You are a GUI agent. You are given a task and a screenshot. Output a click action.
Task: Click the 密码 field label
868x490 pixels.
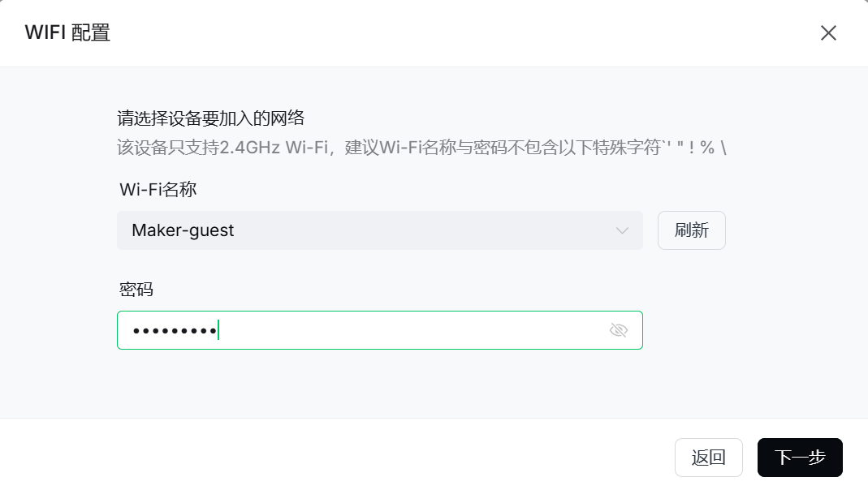tap(136, 289)
